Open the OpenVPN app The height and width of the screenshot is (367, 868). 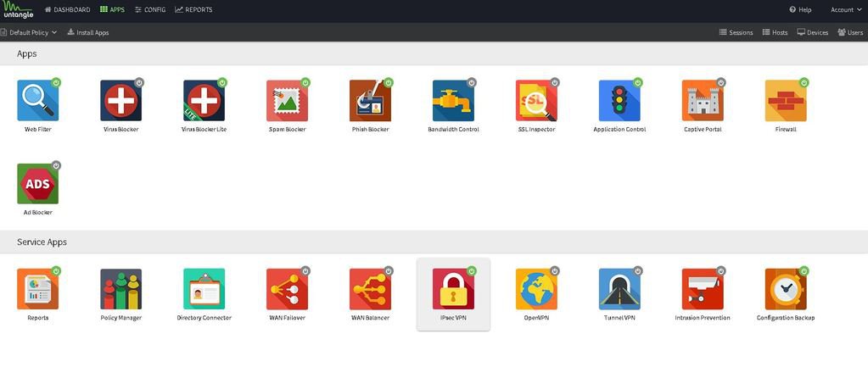(x=536, y=289)
